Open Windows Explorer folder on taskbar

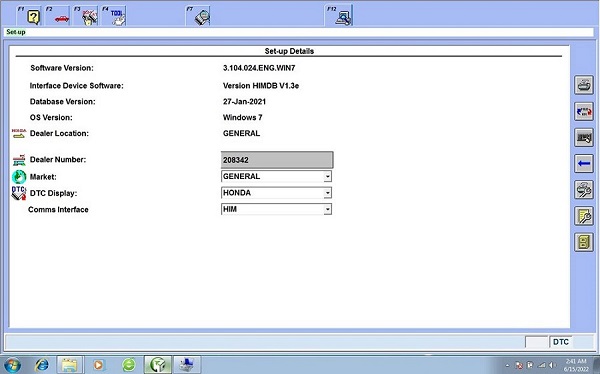[x=70, y=365]
